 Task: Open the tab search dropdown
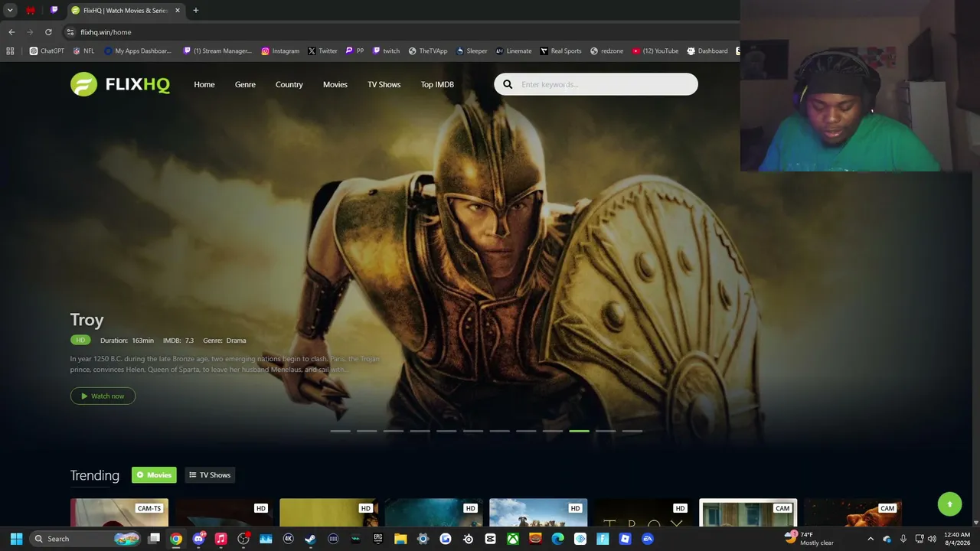pyautogui.click(x=10, y=10)
